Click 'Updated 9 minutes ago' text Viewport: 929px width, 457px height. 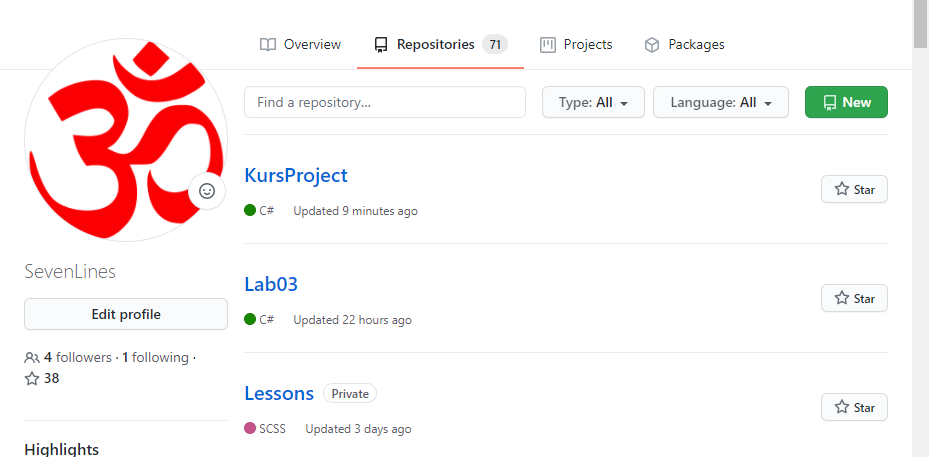(x=355, y=211)
